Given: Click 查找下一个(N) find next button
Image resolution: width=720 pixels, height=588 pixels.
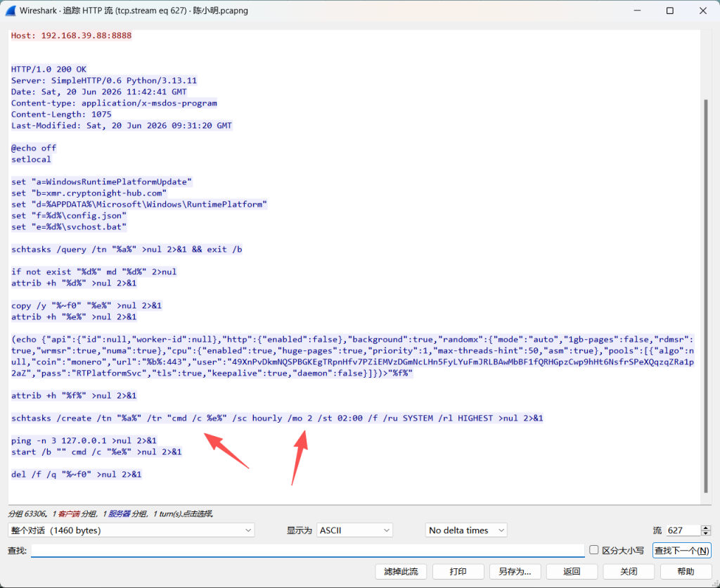Looking at the screenshot, I should click(681, 550).
